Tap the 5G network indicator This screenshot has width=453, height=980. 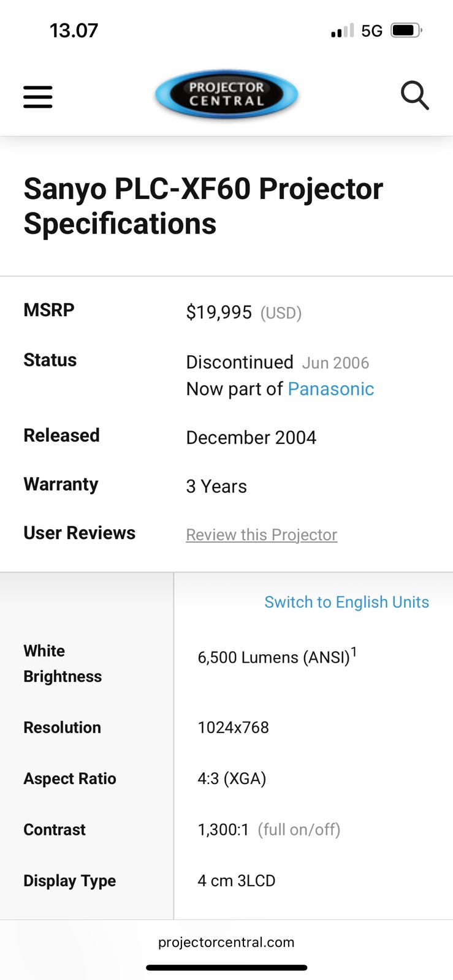coord(371,31)
